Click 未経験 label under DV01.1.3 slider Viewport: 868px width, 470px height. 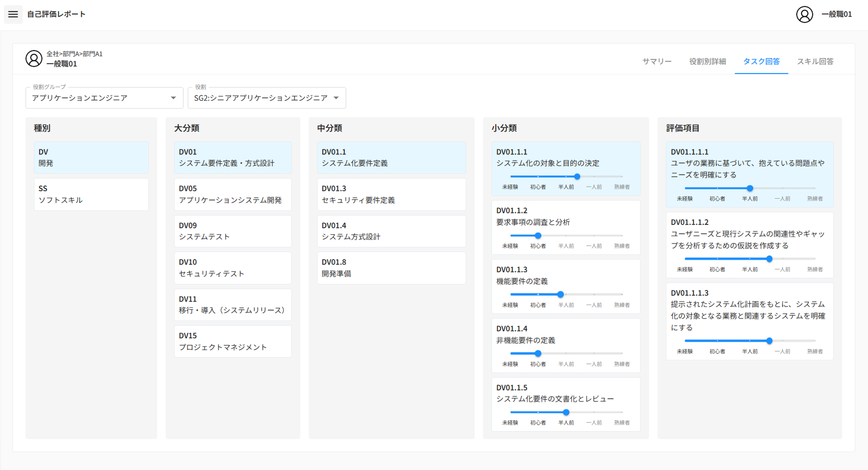coord(510,305)
